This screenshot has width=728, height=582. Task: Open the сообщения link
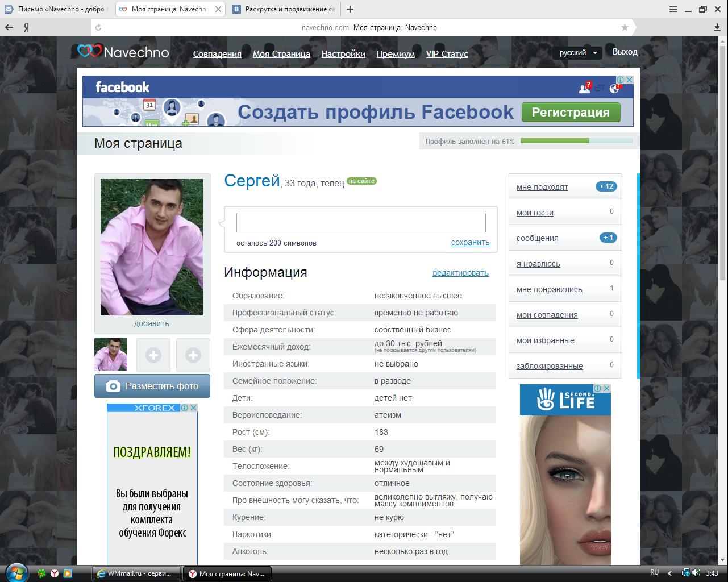(537, 238)
